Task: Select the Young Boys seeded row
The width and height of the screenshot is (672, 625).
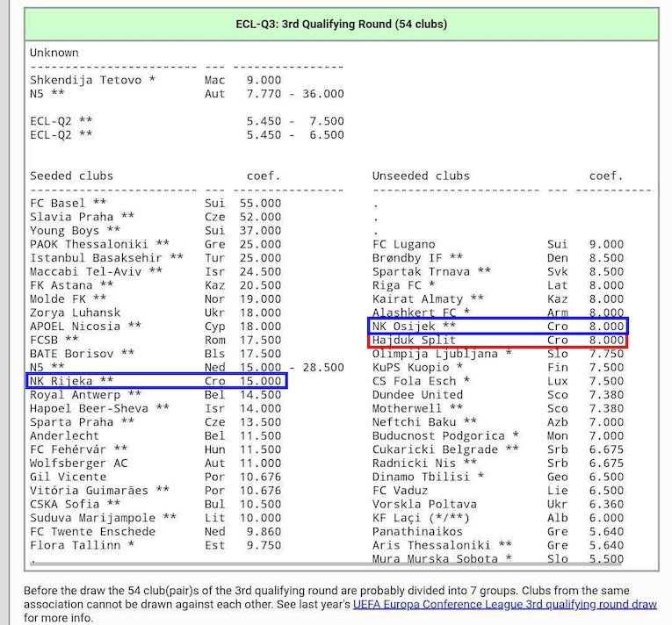Action: tap(155, 231)
